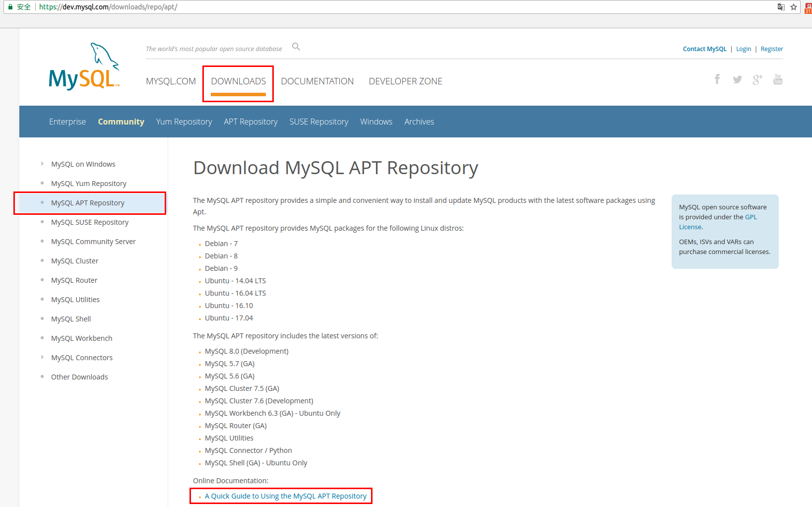This screenshot has width=812, height=507.
Task: Expand MySQL Connectors sidebar arrow
Action: (x=42, y=357)
